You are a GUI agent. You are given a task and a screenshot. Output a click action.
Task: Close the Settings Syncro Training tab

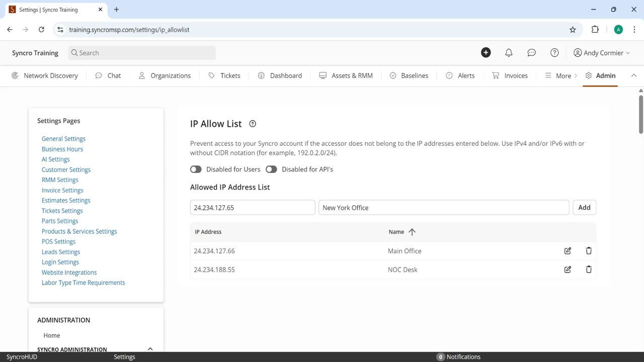tap(100, 10)
